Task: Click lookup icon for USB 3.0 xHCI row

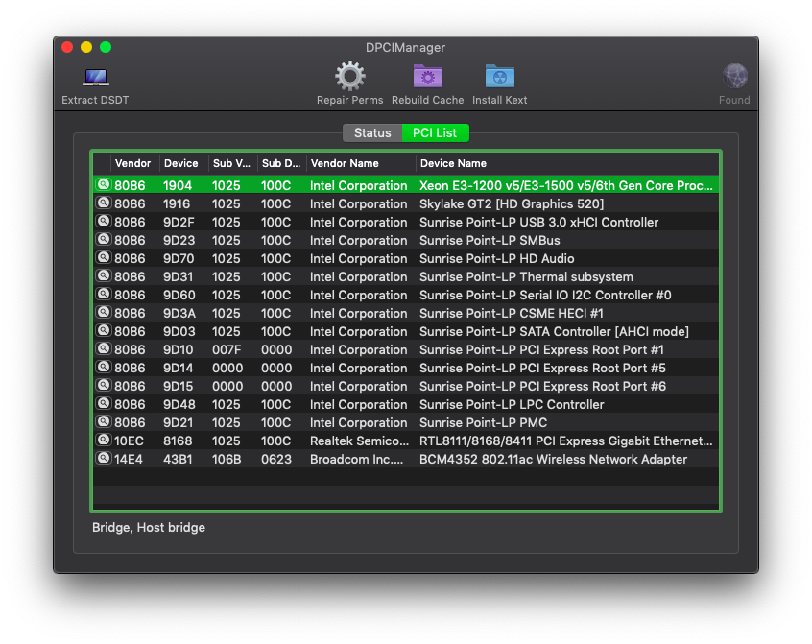Action: 104,221
